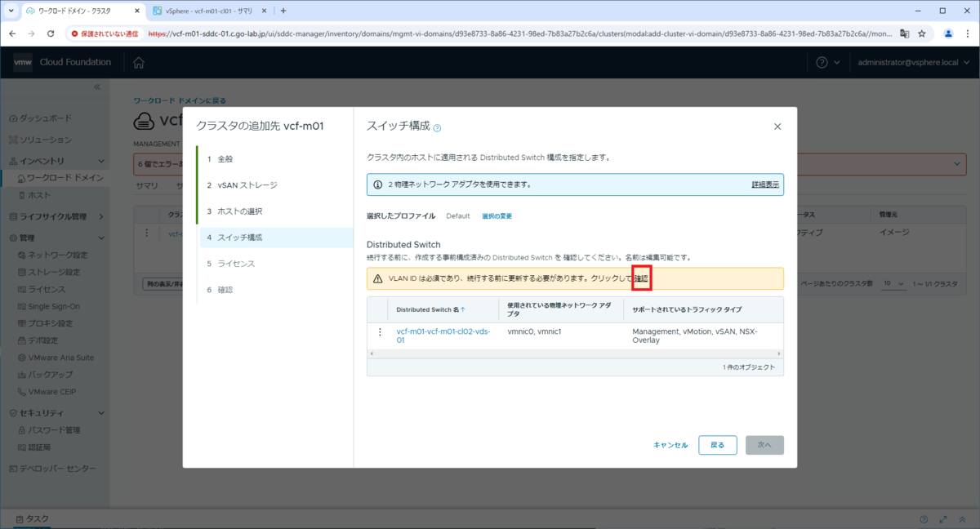
Task: Open デベロッパー センター in the sidebar
Action: click(51, 469)
